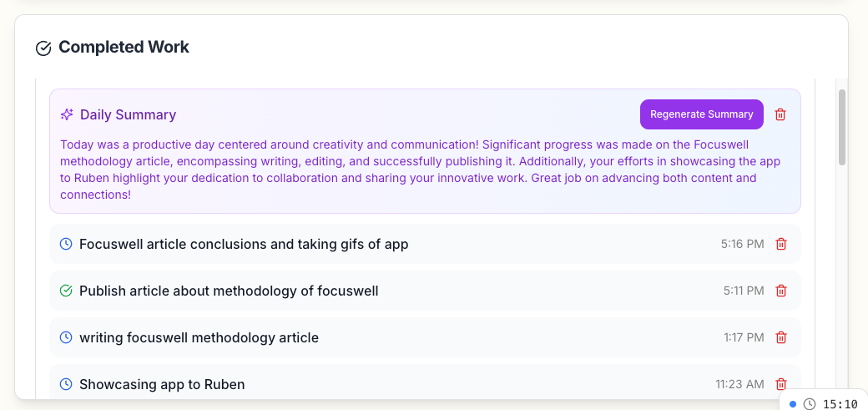Click the Completed Work heading

[124, 48]
